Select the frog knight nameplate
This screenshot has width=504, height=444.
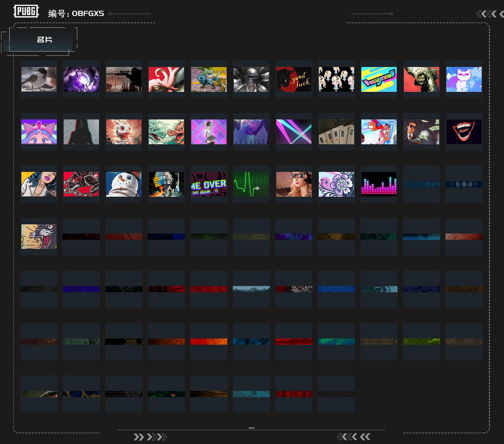pyautogui.click(x=209, y=79)
